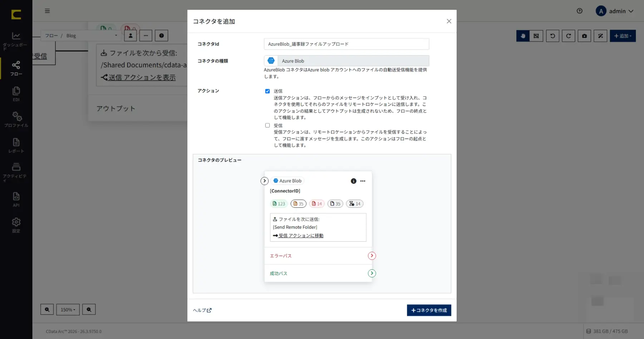Open the EDI sidebar section
This screenshot has width=644, height=339.
pos(16,94)
